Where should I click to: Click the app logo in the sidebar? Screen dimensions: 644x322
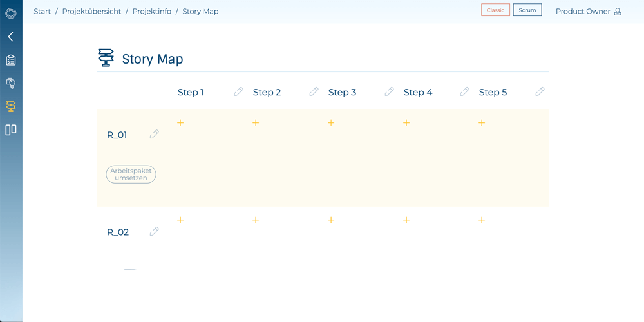coord(10,13)
